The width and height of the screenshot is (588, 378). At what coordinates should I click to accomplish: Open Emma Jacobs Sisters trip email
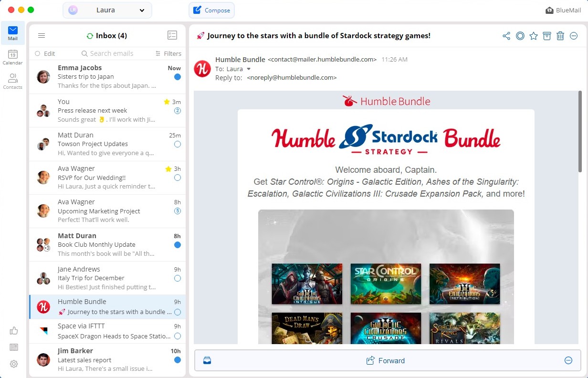coord(107,77)
